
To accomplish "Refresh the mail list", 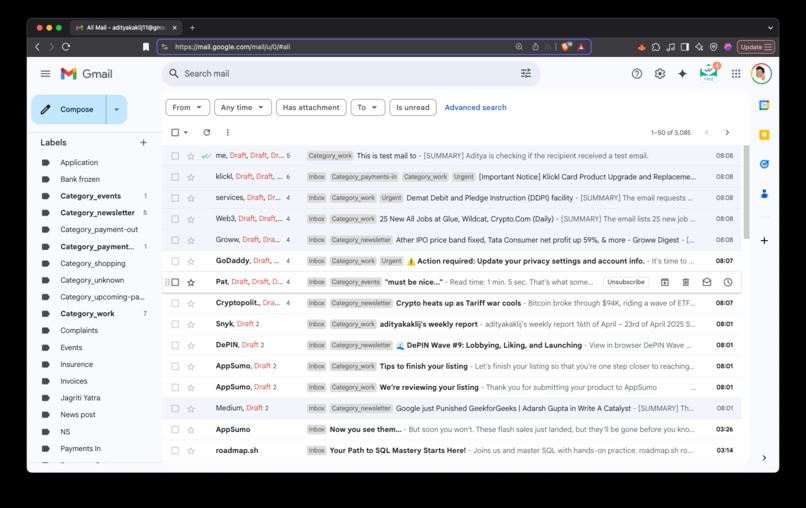I will tap(206, 132).
